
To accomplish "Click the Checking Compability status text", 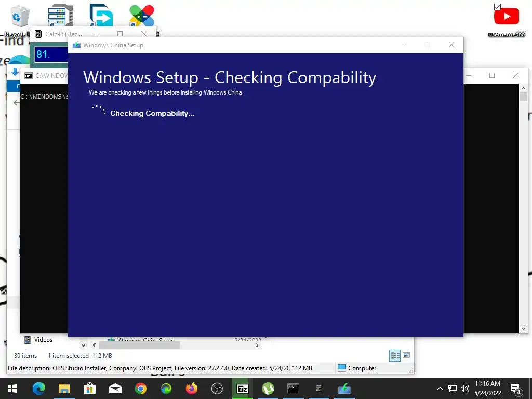I will 152,113.
